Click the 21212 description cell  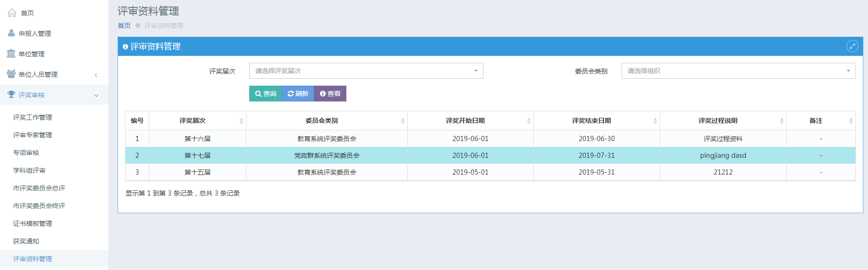[723, 172]
